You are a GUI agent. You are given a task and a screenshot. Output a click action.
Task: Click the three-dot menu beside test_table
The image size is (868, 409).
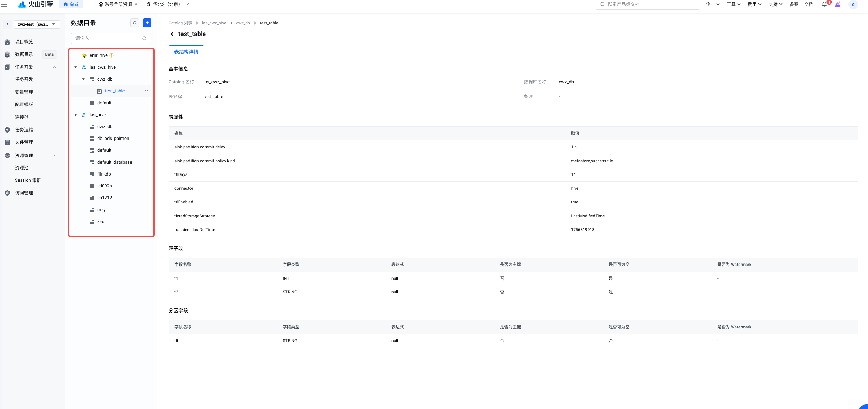tap(146, 91)
